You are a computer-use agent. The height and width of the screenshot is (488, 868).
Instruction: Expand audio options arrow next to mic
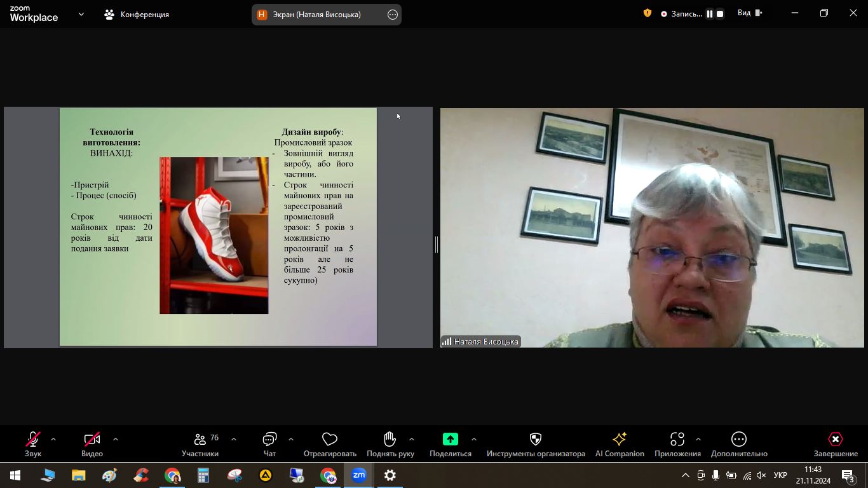(53, 439)
